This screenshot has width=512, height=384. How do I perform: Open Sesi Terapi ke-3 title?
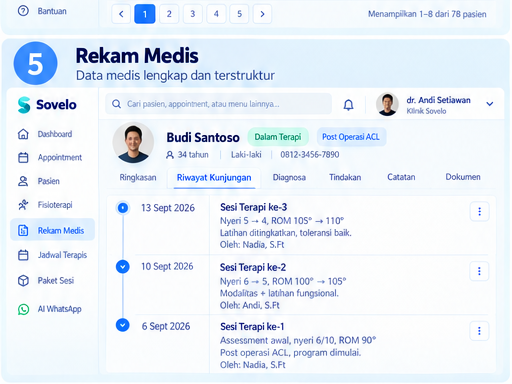tap(253, 207)
